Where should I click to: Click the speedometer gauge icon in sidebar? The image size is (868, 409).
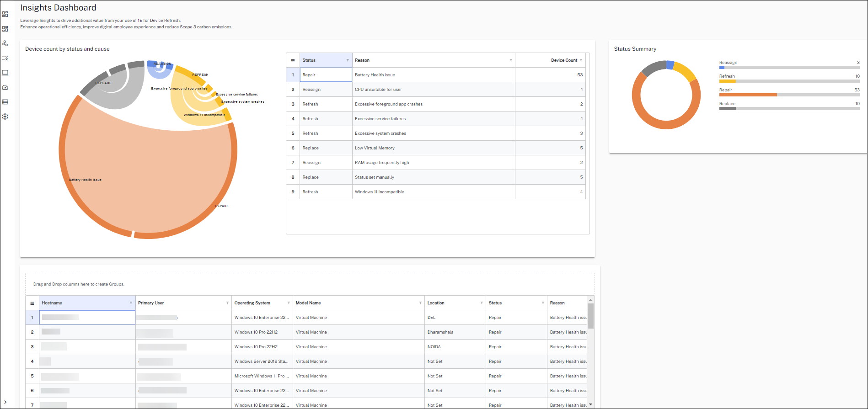[5, 87]
